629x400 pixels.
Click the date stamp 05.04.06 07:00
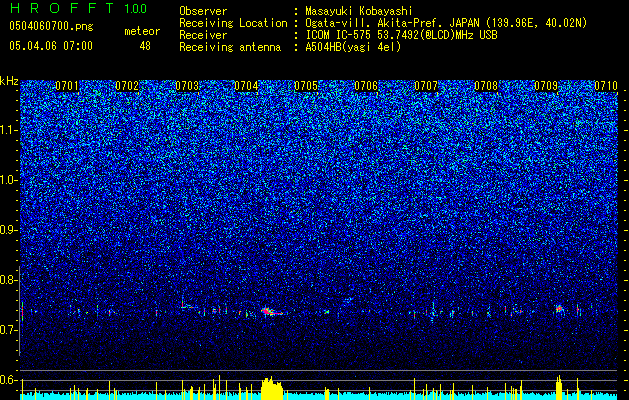(x=51, y=46)
